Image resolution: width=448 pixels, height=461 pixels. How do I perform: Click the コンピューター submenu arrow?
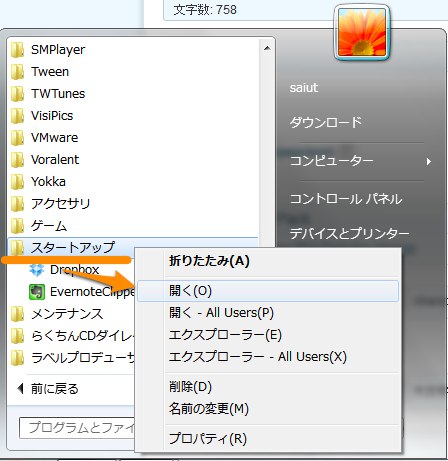click(429, 162)
